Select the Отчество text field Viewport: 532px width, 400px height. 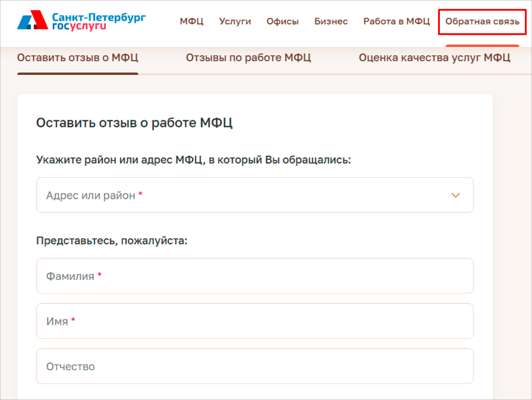(x=254, y=366)
